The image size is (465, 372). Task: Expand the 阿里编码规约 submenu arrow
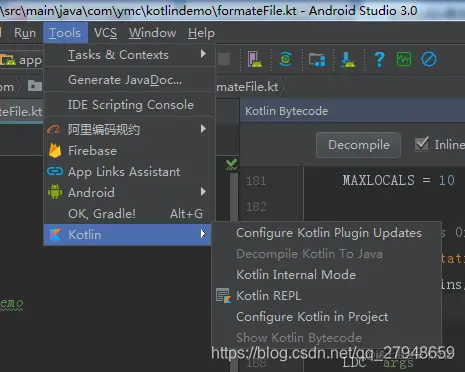tap(203, 129)
